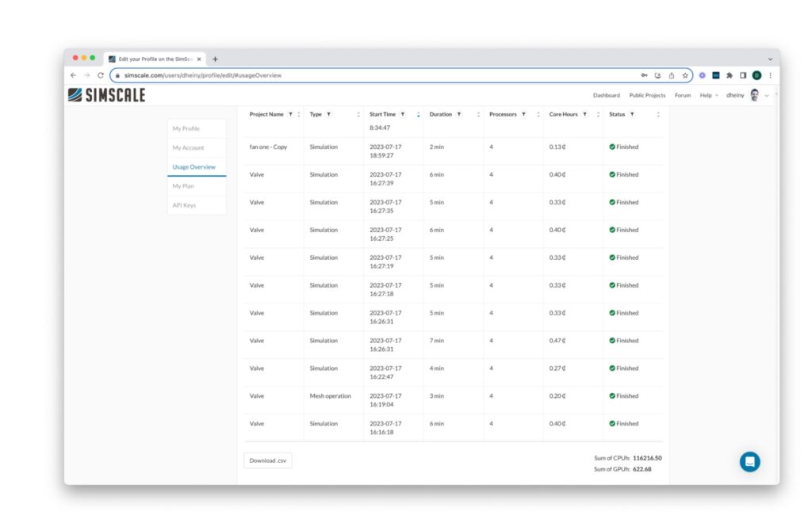Toggle sorting on the Start Time column

tap(418, 114)
